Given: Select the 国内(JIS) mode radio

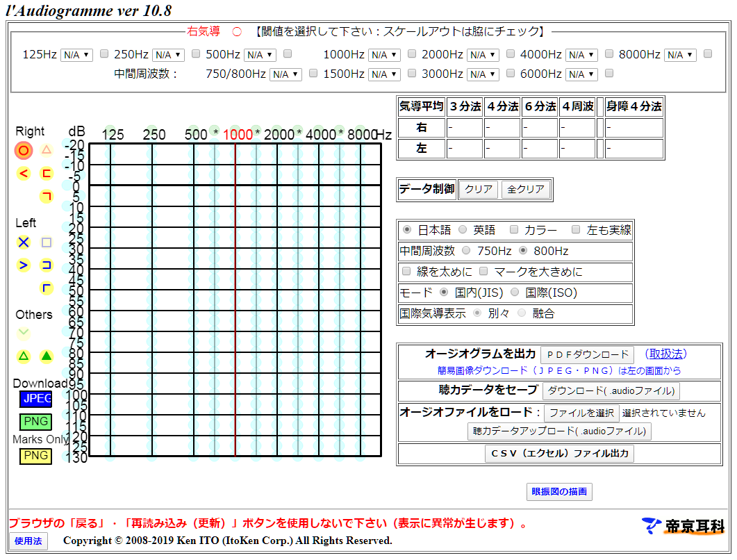Looking at the screenshot, I should tap(444, 293).
